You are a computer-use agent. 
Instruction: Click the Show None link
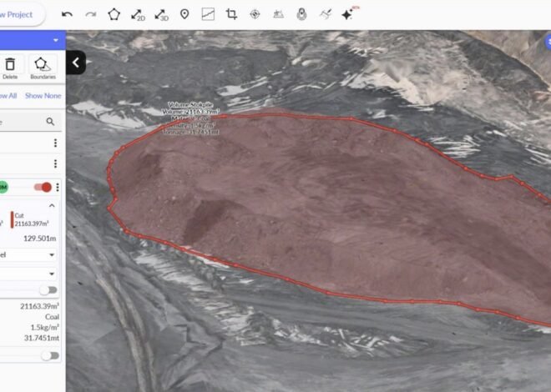point(43,95)
